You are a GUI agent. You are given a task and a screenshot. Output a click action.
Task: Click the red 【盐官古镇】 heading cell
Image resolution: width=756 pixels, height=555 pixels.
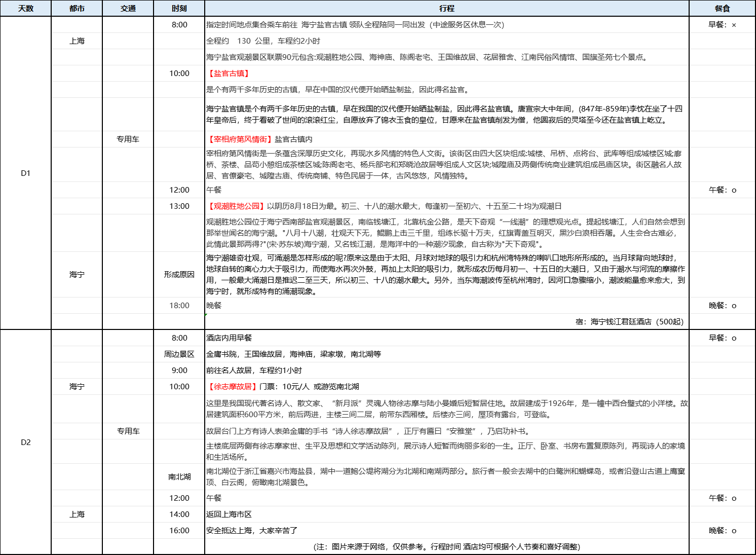click(229, 73)
